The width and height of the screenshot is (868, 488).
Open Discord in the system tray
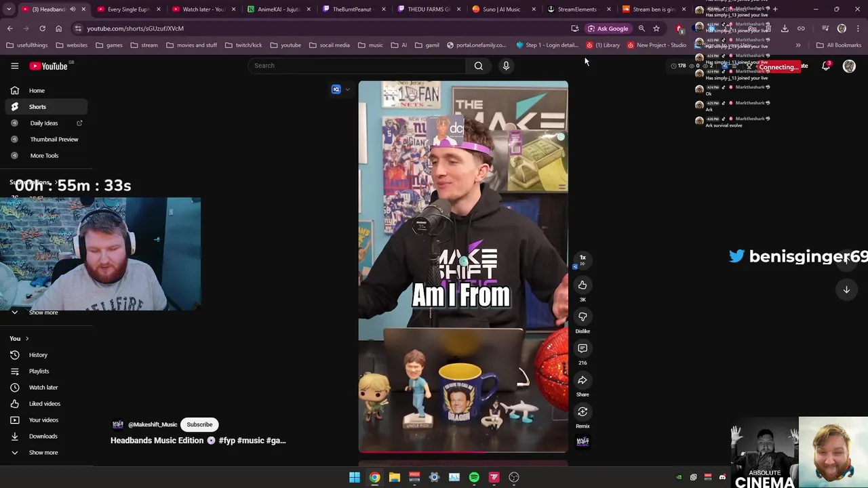point(722,477)
